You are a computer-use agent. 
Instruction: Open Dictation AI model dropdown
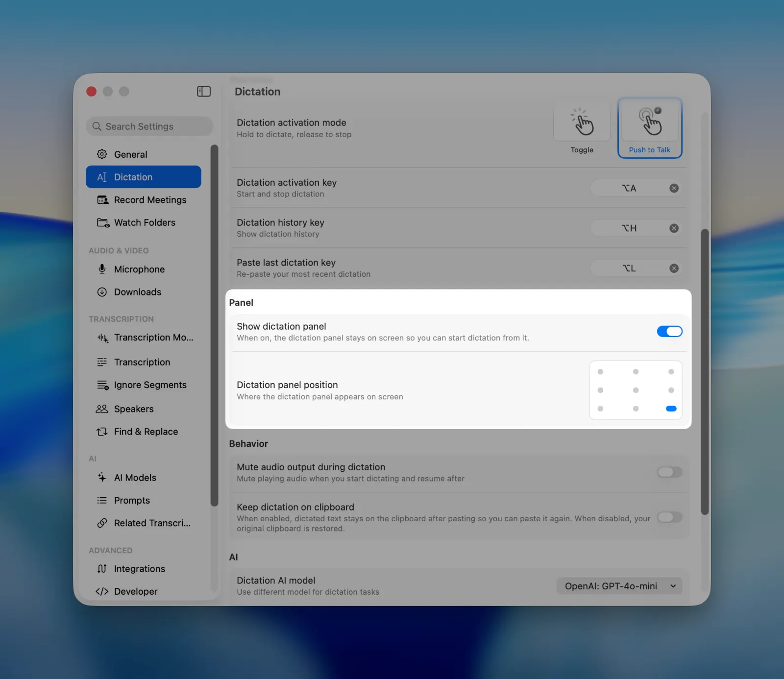(x=619, y=586)
